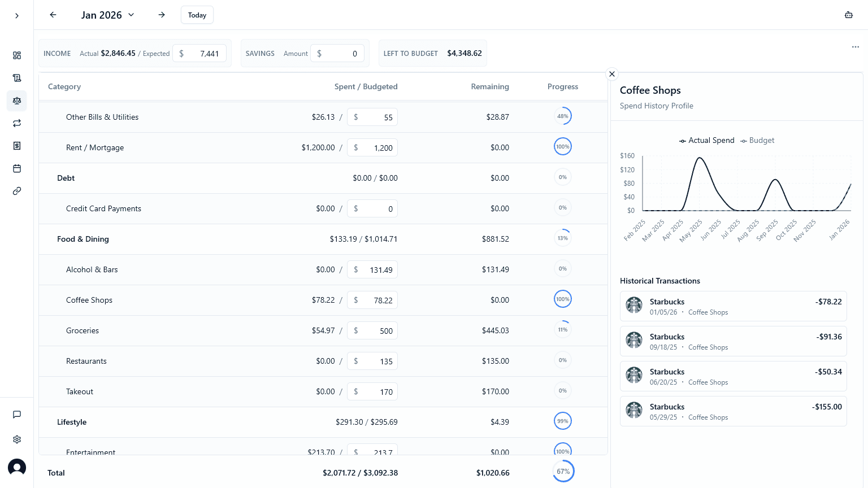
Task: Select the Transactions receipt icon in sidebar
Action: [x=17, y=77]
